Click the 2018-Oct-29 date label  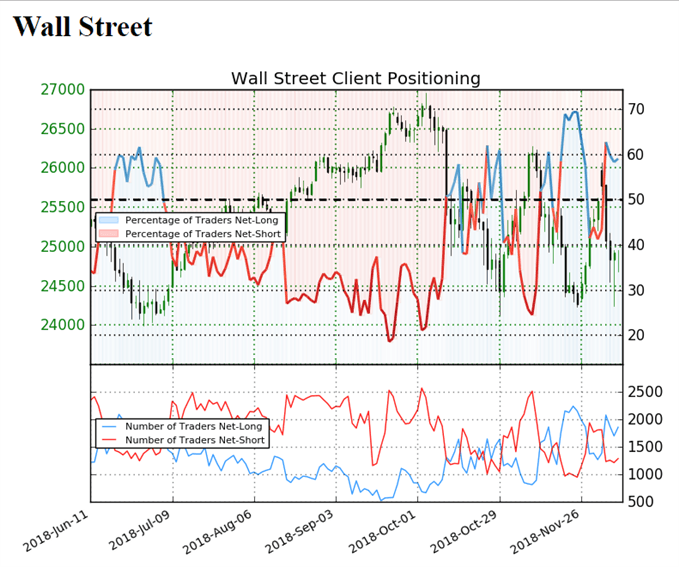(463, 531)
